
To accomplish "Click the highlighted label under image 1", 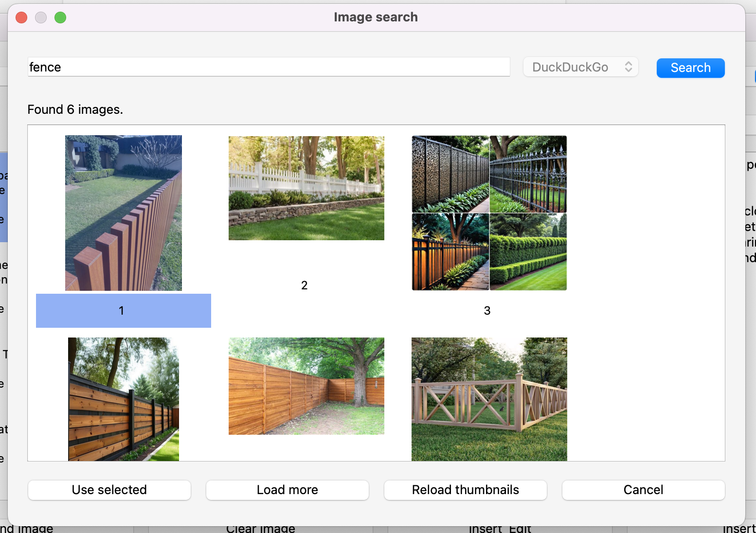I will coord(122,310).
